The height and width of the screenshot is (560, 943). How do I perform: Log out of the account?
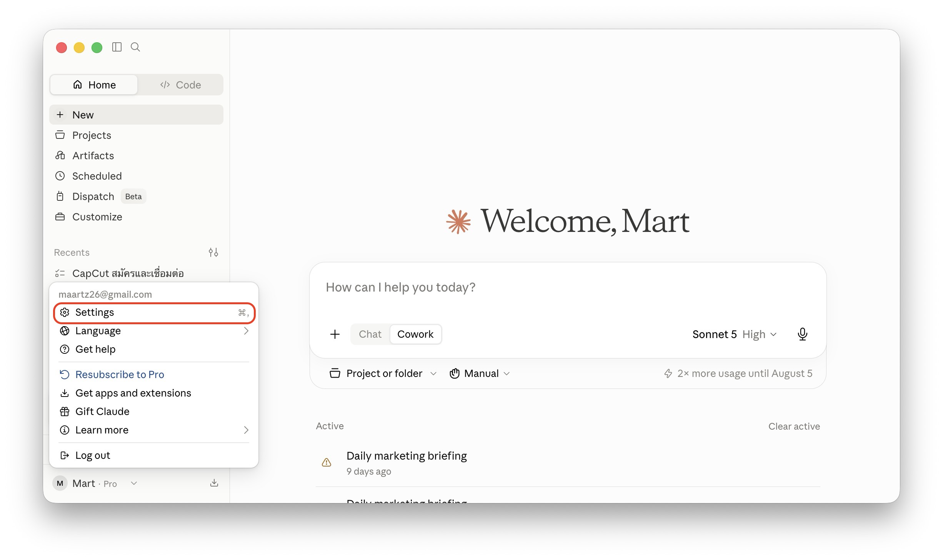[154, 455]
